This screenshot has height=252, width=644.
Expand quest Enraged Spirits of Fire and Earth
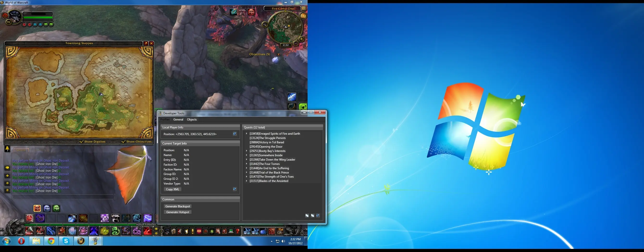pos(247,134)
